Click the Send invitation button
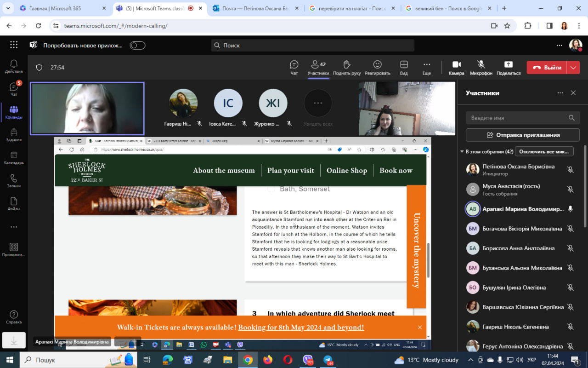Image resolution: width=588 pixels, height=368 pixels. [x=522, y=135]
